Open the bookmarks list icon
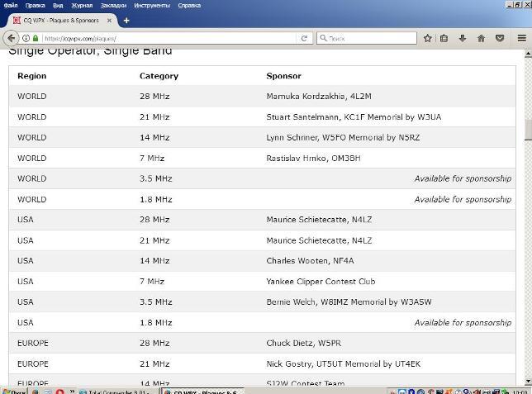The width and height of the screenshot is (532, 394). point(444,38)
